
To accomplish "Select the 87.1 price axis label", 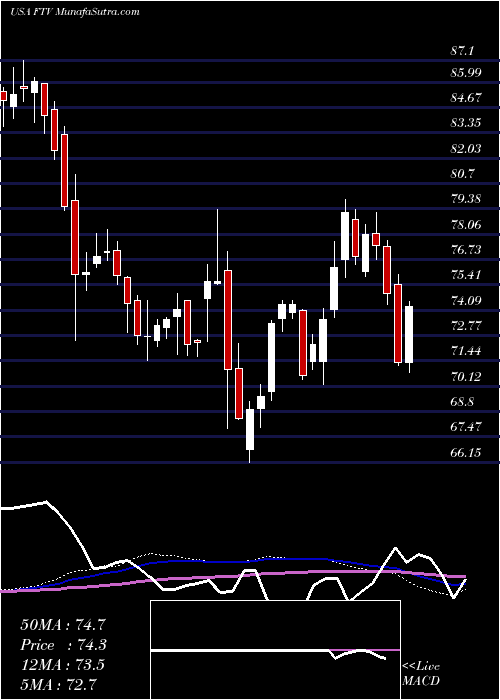I will 461,51.
